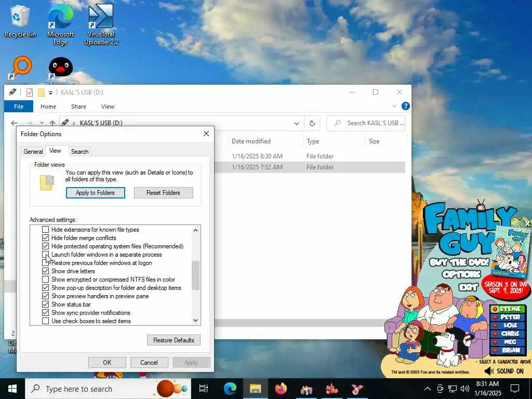This screenshot has width=532, height=399.
Task: Enable Use check boxes to select items
Action: pyautogui.click(x=45, y=321)
